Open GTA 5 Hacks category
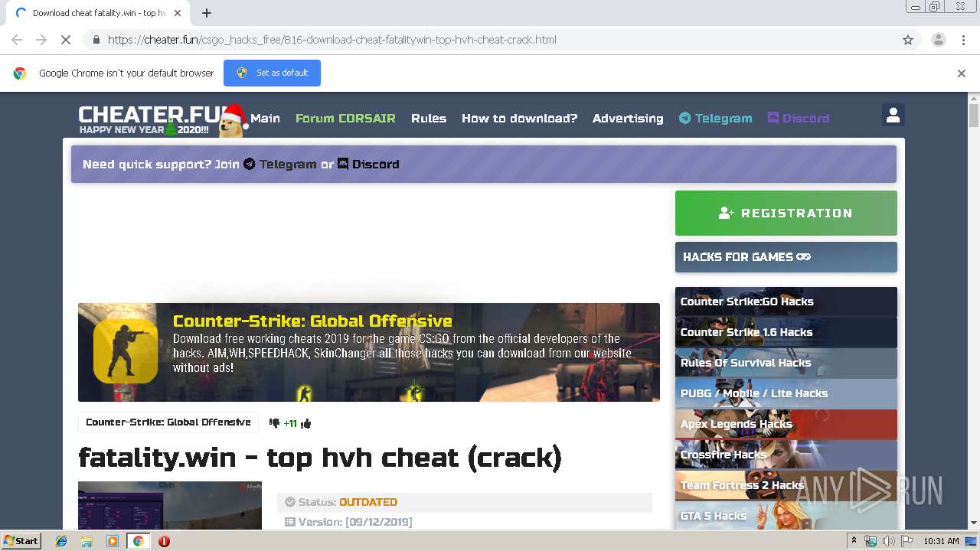Viewport: 980px width, 551px height. click(786, 515)
